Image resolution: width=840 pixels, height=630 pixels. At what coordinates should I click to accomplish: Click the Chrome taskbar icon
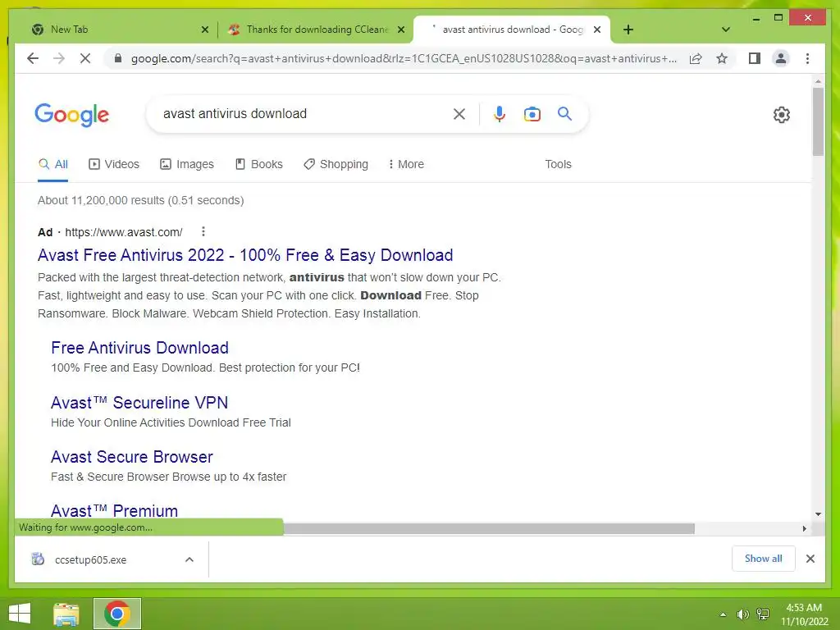coord(117,614)
